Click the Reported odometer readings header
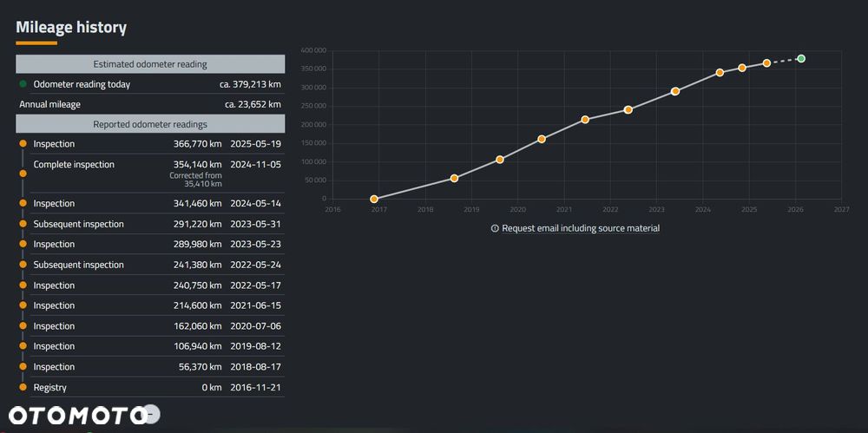 click(150, 124)
